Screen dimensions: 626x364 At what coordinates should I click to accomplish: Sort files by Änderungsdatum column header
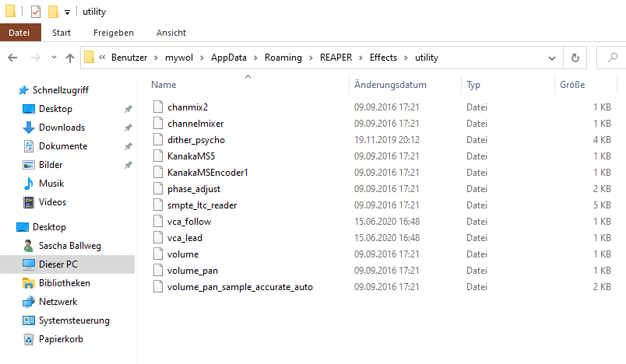[x=390, y=85]
